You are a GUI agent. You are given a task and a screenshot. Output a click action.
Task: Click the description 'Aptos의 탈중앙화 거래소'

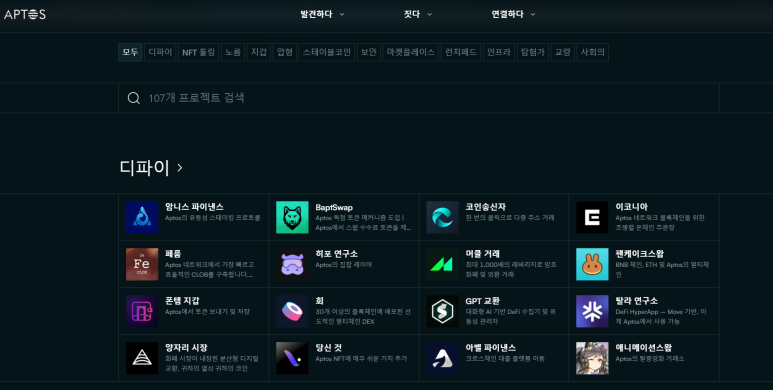coord(650,359)
